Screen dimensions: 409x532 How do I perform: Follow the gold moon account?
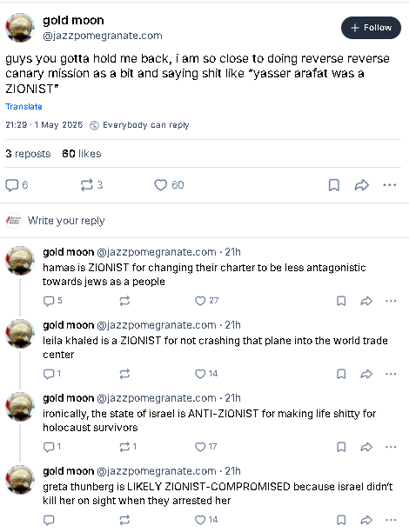(x=371, y=28)
